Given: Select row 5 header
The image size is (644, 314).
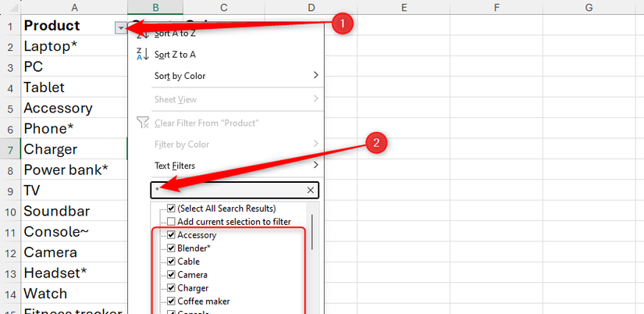Looking at the screenshot, I should (9, 108).
